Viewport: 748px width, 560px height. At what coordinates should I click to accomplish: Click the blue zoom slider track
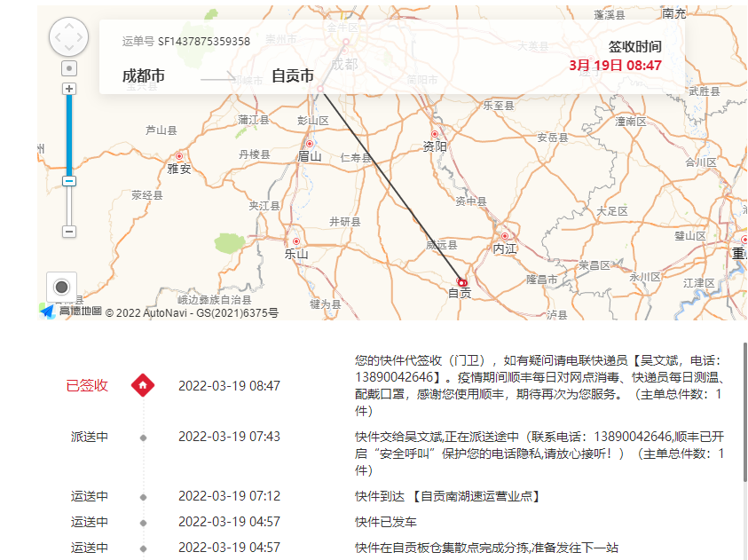pos(69,136)
